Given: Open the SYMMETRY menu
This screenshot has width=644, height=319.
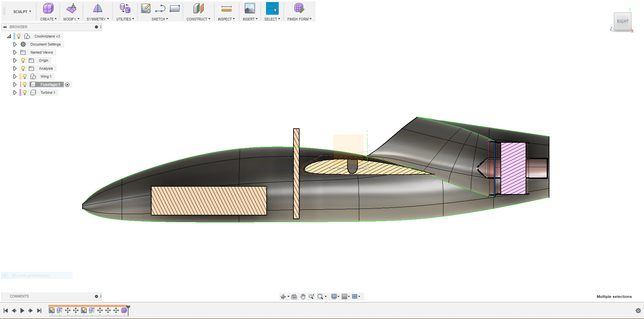Looking at the screenshot, I should tap(98, 19).
